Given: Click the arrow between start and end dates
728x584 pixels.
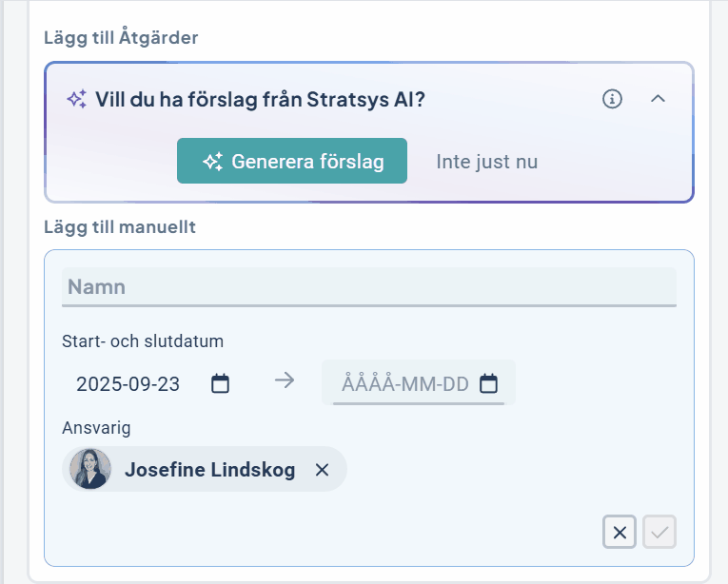Looking at the screenshot, I should 285,380.
